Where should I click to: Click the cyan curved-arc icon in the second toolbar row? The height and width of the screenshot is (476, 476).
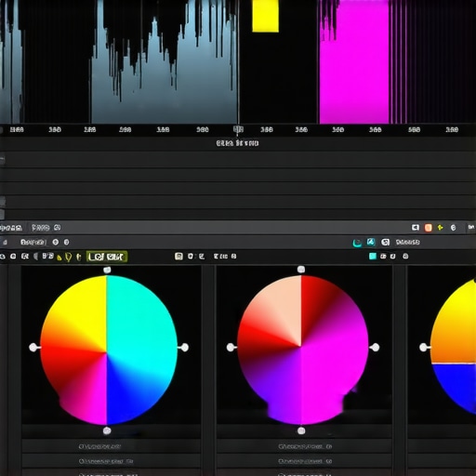[x=357, y=243]
